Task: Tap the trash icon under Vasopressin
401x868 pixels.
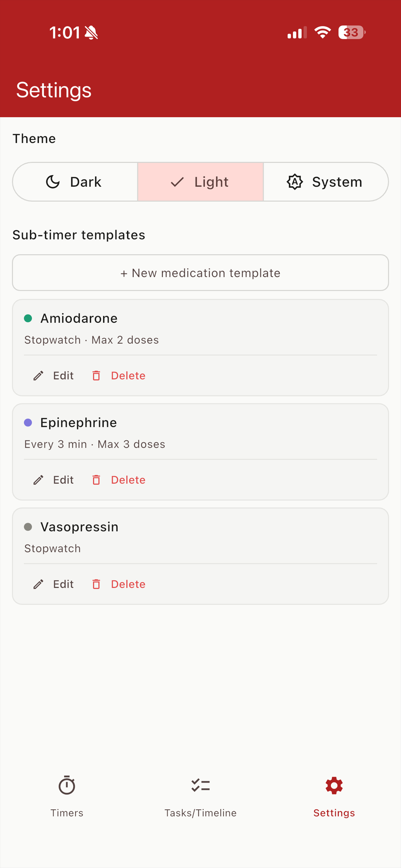Action: tap(96, 584)
